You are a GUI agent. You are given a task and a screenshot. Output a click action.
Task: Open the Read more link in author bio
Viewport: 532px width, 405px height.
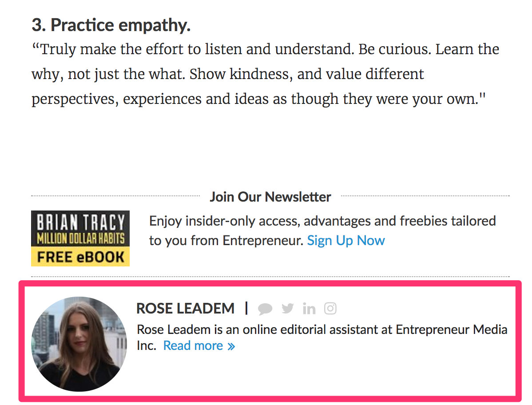tap(193, 345)
